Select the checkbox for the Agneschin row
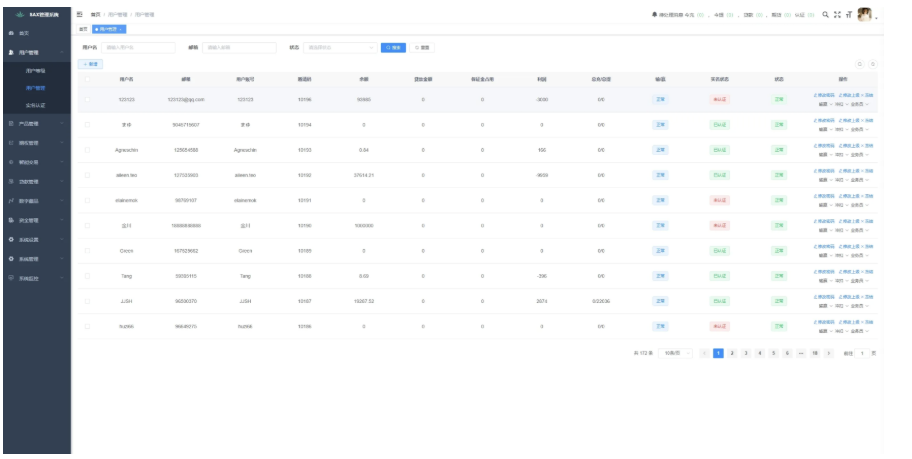This screenshot has width=912, height=459. pos(87,149)
